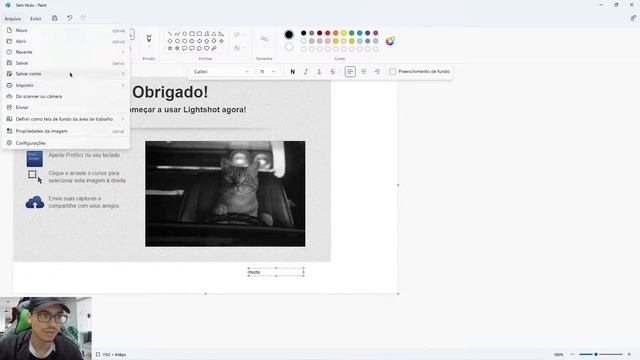The image size is (640, 360).
Task: Open the font size dropdown
Action: [267, 71]
